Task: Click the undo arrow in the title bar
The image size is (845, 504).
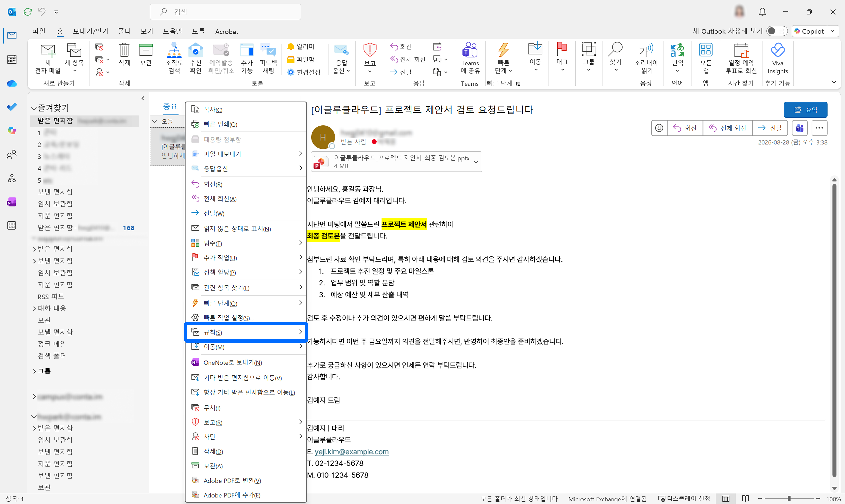Action: [x=42, y=12]
